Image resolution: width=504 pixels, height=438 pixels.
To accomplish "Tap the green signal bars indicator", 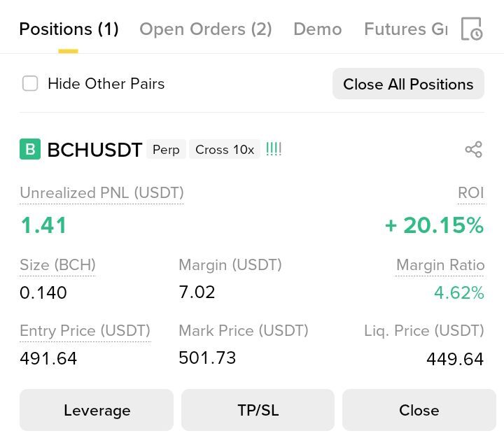I will click(274, 150).
